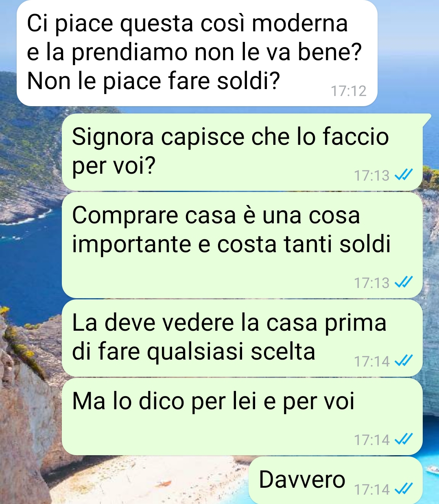This screenshot has height=504, width=439.
Task: Select the 'Comprare casa è una cosa' bubble
Action: [242, 245]
